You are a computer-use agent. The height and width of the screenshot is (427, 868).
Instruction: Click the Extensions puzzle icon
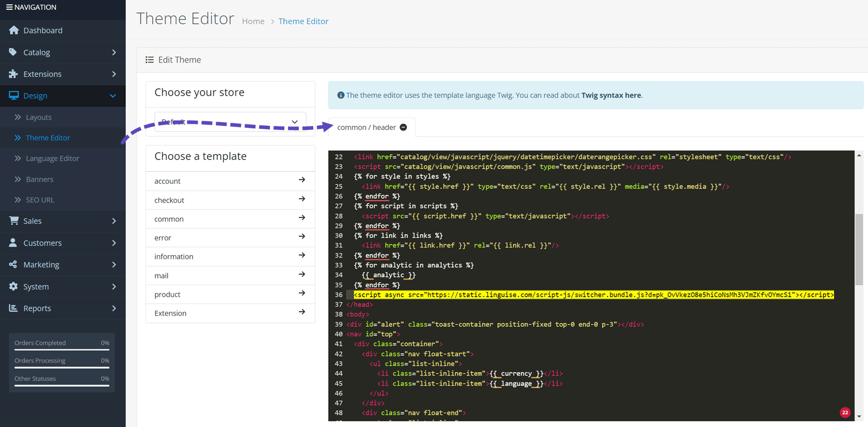pyautogui.click(x=13, y=74)
